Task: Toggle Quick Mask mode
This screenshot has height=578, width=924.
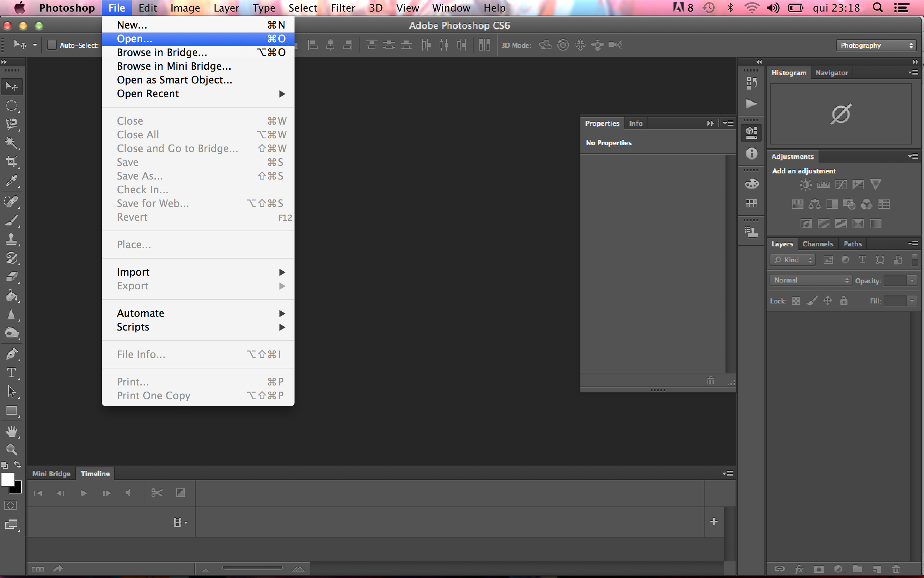Action: [10, 505]
